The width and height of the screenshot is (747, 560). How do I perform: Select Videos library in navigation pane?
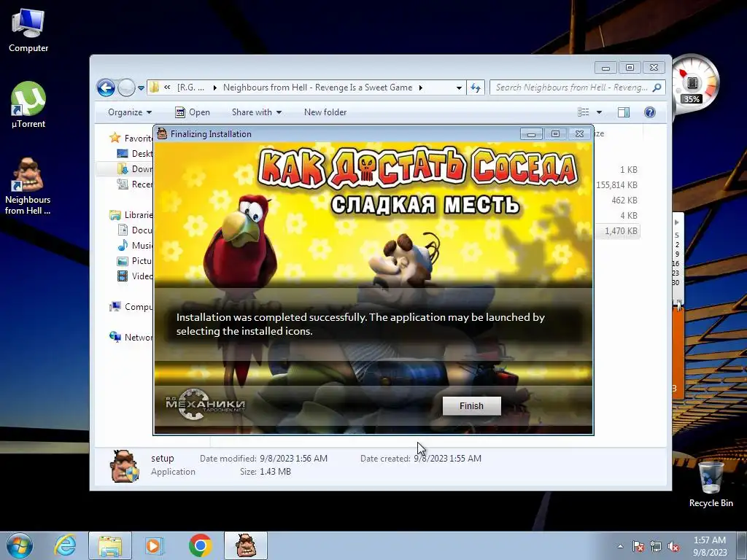(x=135, y=276)
